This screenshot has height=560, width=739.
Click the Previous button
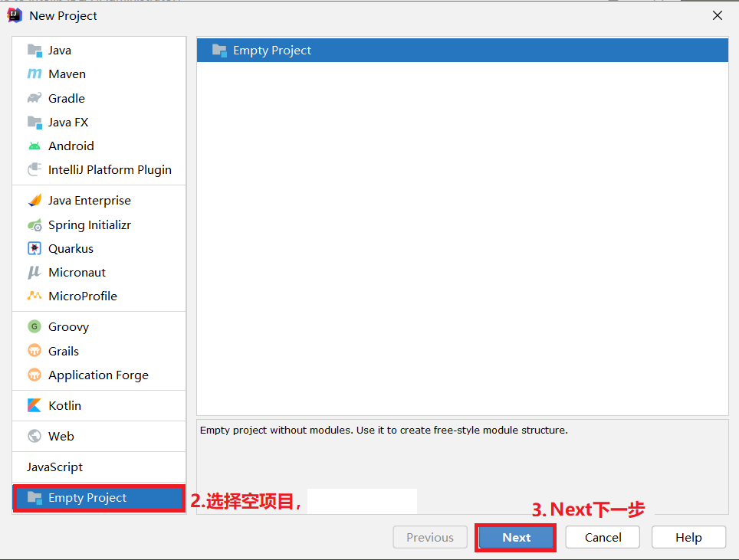coord(430,537)
